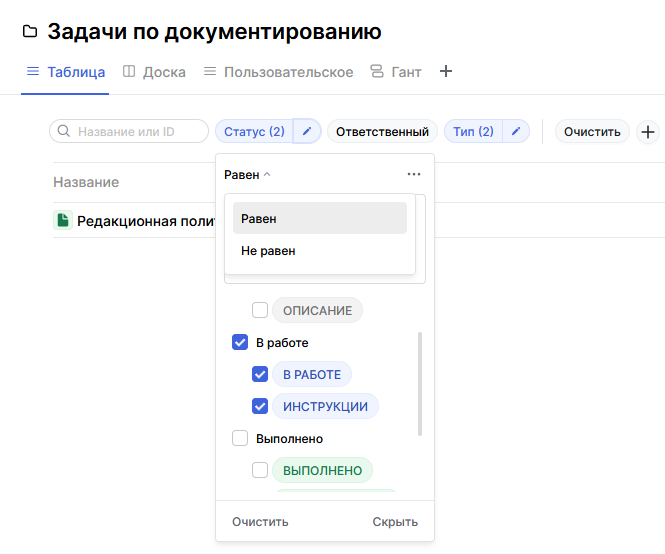Uncheck the В работе group checkbox
The height and width of the screenshot is (554, 665).
[240, 343]
